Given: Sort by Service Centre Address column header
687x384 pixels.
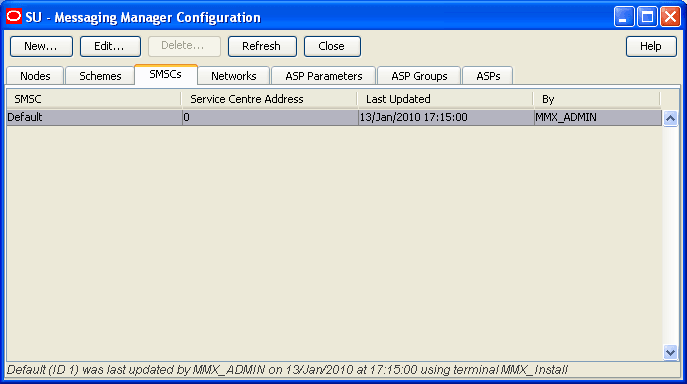Looking at the screenshot, I should [269, 99].
